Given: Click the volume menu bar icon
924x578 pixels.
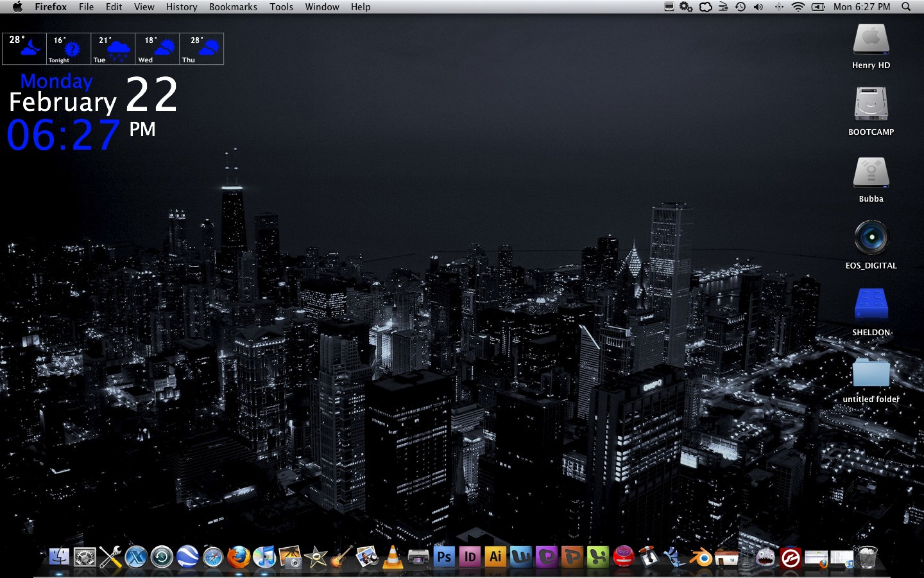Looking at the screenshot, I should [x=758, y=6].
